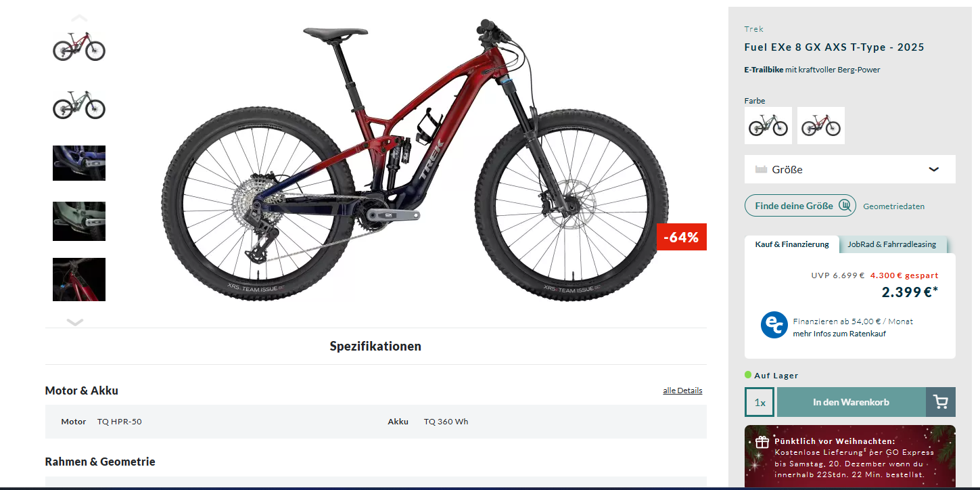Click the gift icon in Christmas banner

coord(762,442)
